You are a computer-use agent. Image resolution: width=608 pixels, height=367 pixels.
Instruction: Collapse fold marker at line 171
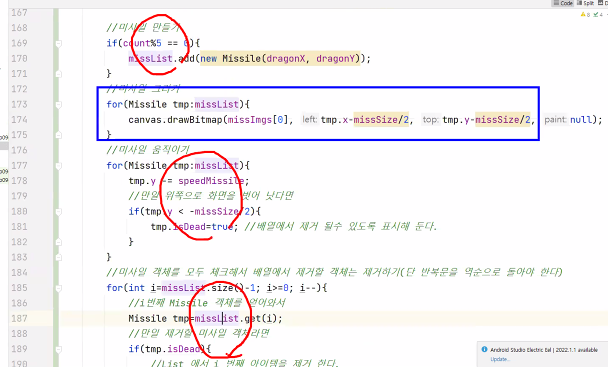pos(58,74)
